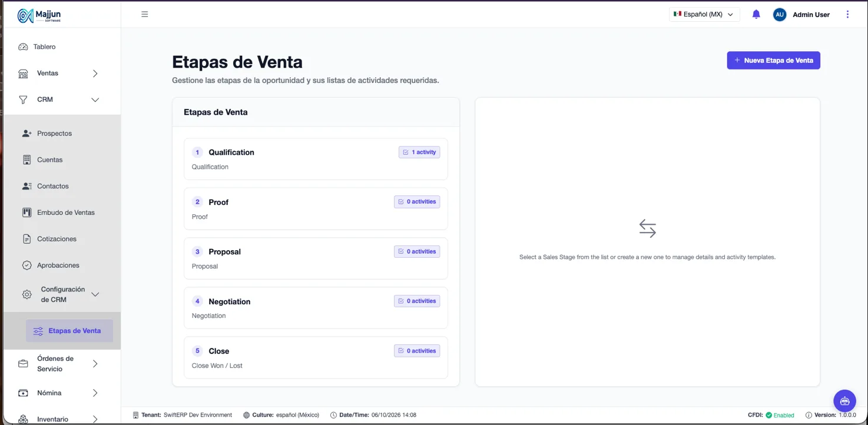This screenshot has height=425, width=868.
Task: Click the Prospectos person-plus icon
Action: 26,134
